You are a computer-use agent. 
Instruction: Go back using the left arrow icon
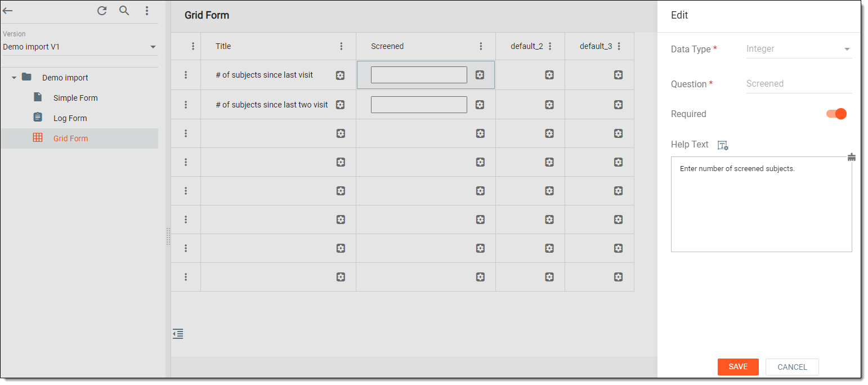tap(8, 11)
